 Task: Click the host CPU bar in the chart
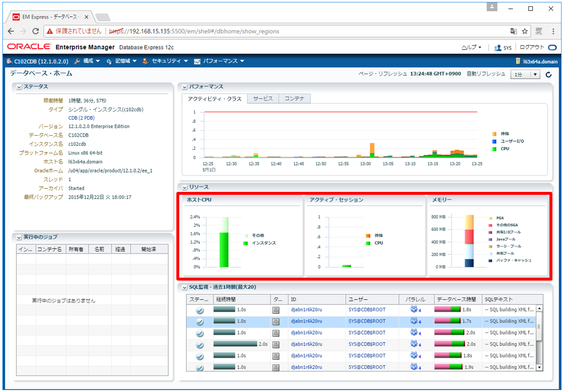pos(224,242)
